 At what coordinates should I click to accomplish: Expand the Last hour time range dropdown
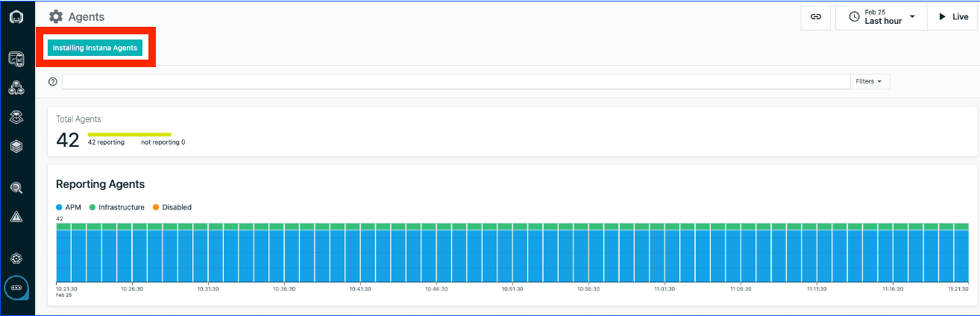882,16
